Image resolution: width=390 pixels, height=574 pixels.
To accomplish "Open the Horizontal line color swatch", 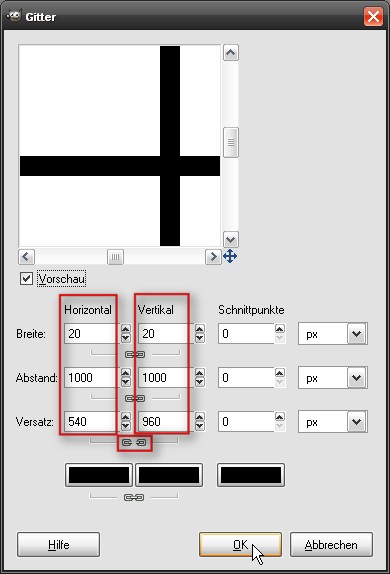I will tap(99, 475).
